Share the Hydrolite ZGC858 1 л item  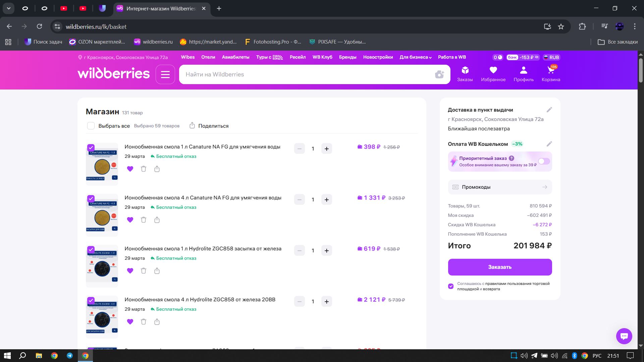(157, 271)
